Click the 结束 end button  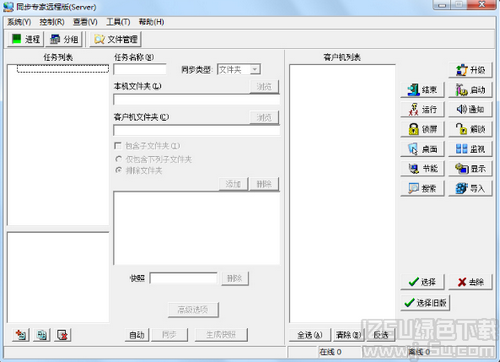pyautogui.click(x=422, y=90)
